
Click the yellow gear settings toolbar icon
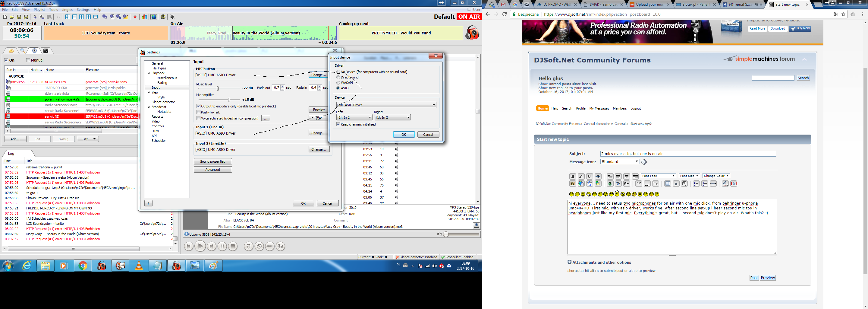tap(163, 17)
